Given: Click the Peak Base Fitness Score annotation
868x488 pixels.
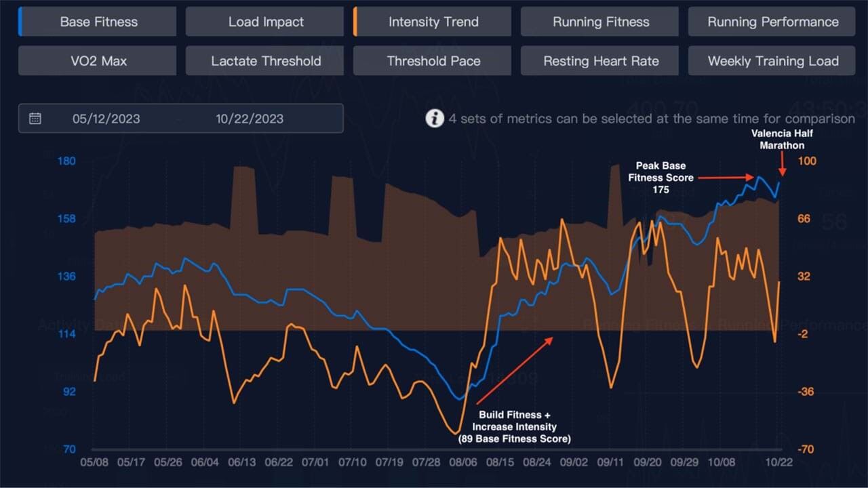Looking at the screenshot, I should coord(660,178).
